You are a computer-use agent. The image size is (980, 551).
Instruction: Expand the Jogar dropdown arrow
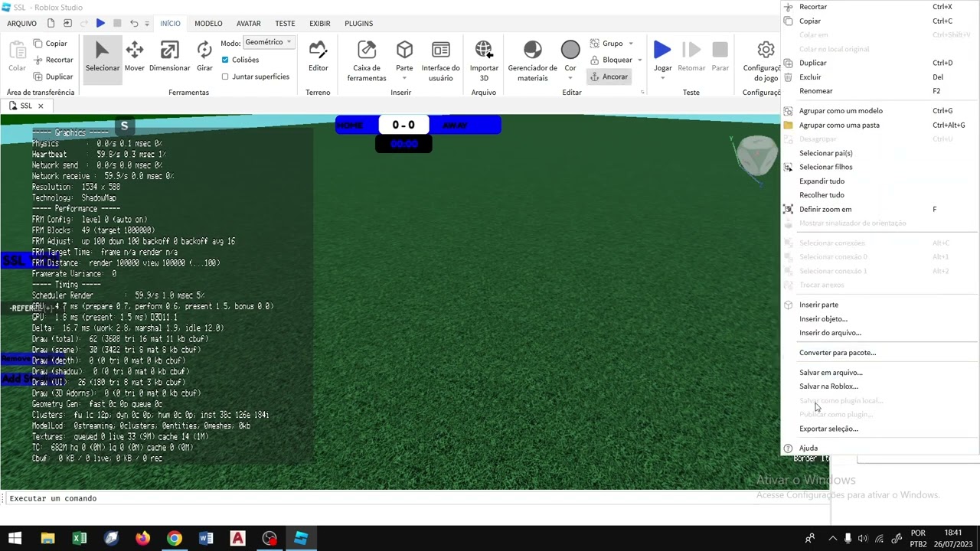click(x=663, y=78)
